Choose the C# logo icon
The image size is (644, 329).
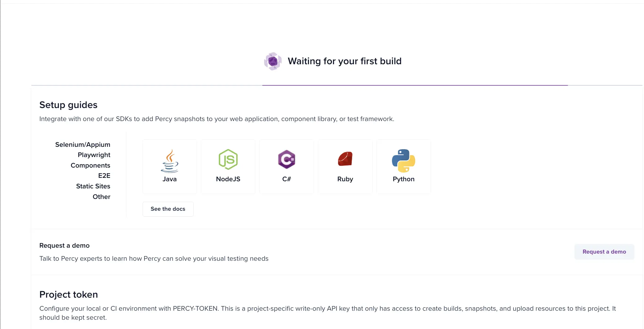pyautogui.click(x=286, y=160)
